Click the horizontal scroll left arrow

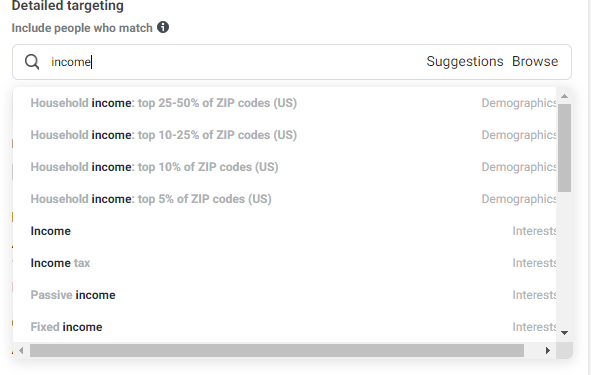21,351
